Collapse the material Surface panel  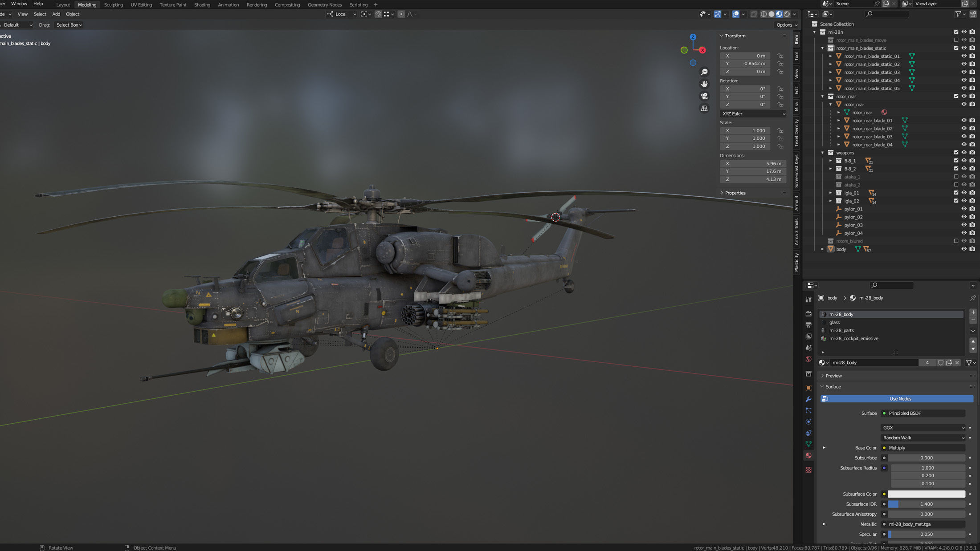[x=822, y=387]
